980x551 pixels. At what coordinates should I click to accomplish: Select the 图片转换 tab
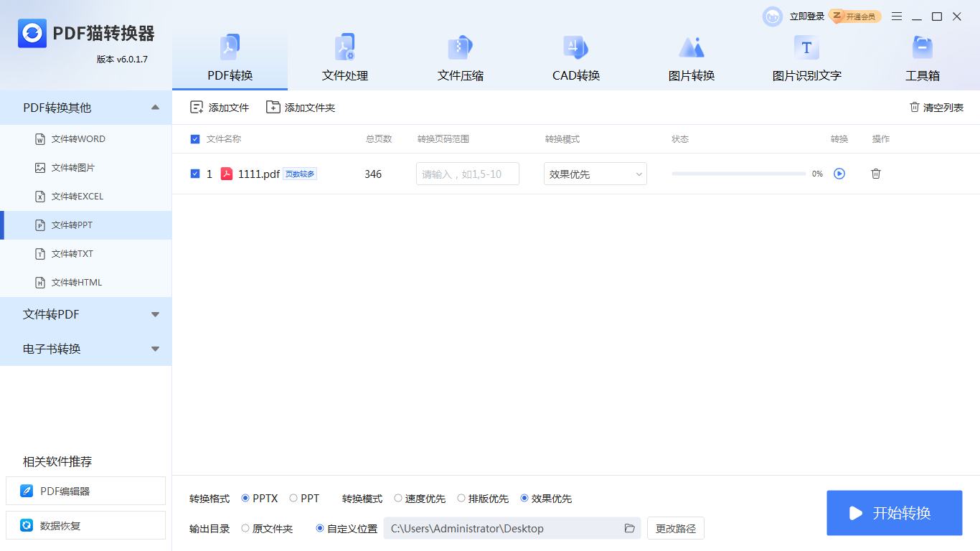[x=692, y=60]
